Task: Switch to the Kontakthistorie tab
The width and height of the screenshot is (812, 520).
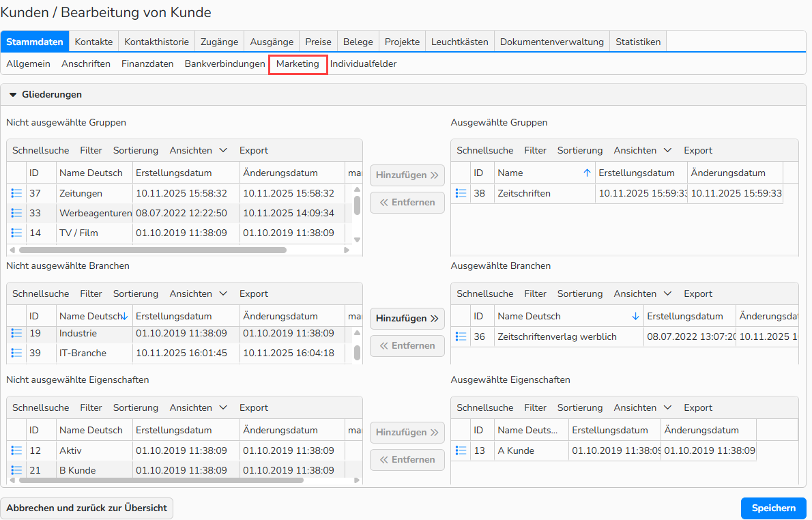Action: point(157,42)
